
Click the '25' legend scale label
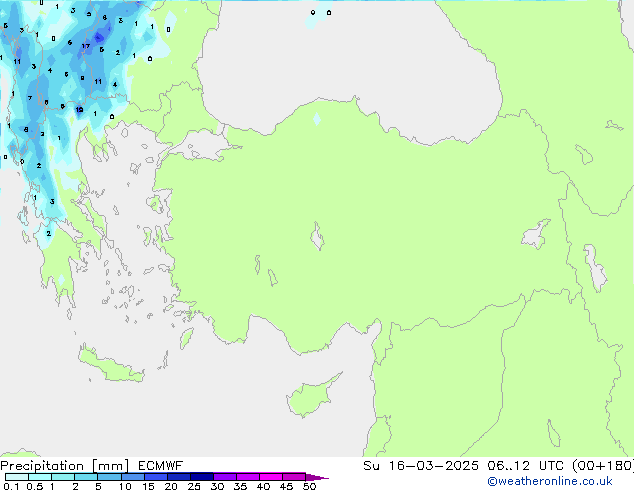194,486
